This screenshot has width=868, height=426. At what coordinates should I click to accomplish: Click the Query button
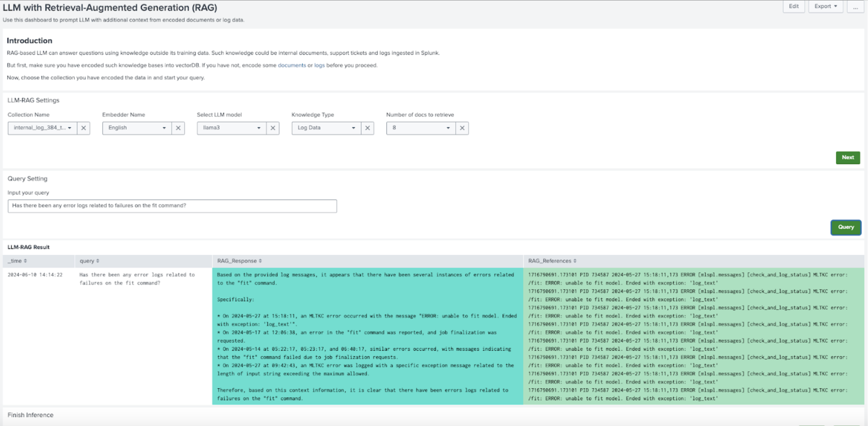coord(846,227)
